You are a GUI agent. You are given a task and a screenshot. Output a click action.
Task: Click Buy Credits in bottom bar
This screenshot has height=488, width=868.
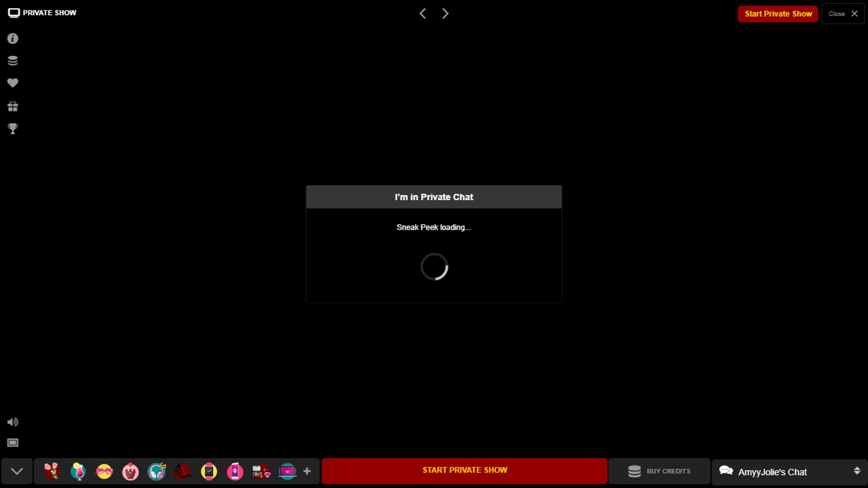point(659,471)
